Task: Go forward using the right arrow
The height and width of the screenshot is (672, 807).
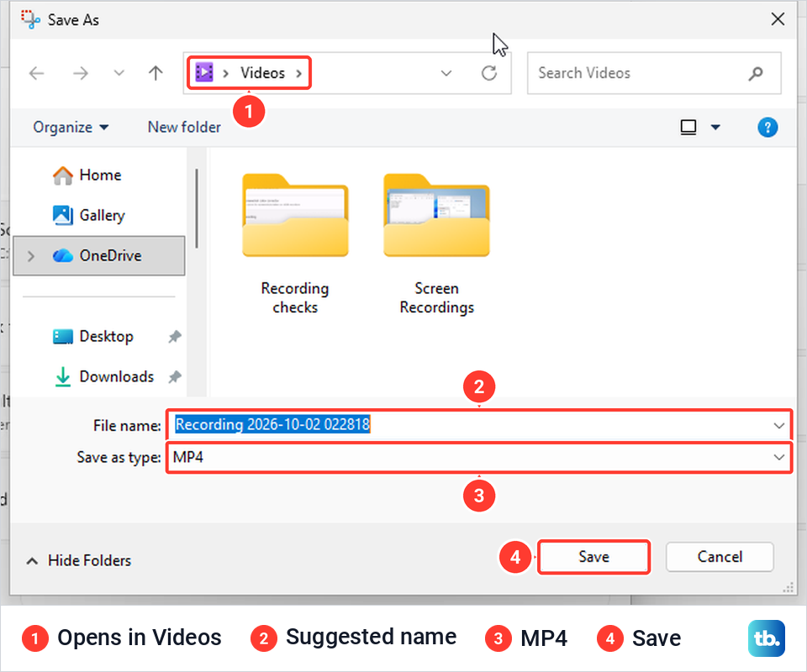Action: tap(81, 74)
